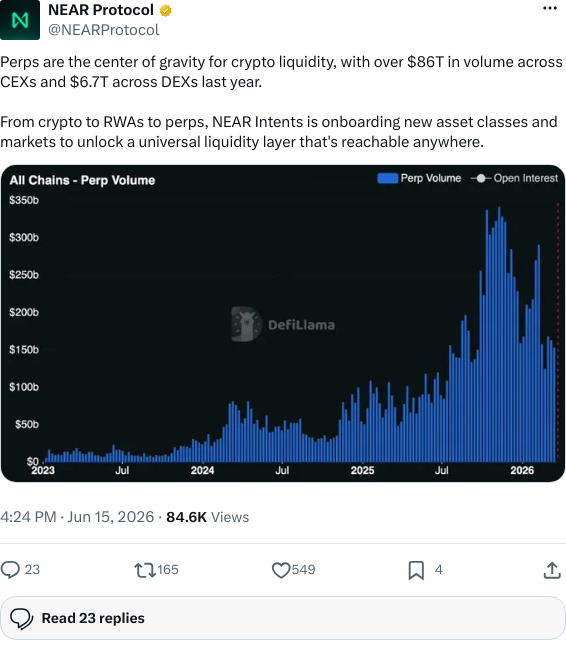Bookmark the tweet with bookmark icon
Viewport: 566px width, 648px height.
pyautogui.click(x=416, y=570)
